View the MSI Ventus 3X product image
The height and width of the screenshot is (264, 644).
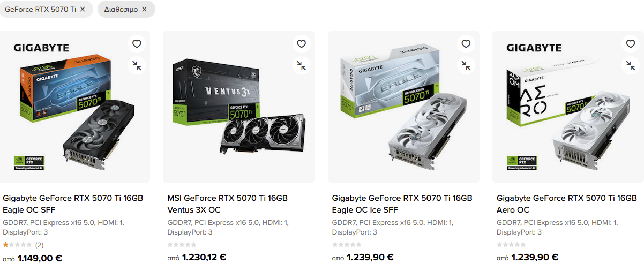coord(239,107)
